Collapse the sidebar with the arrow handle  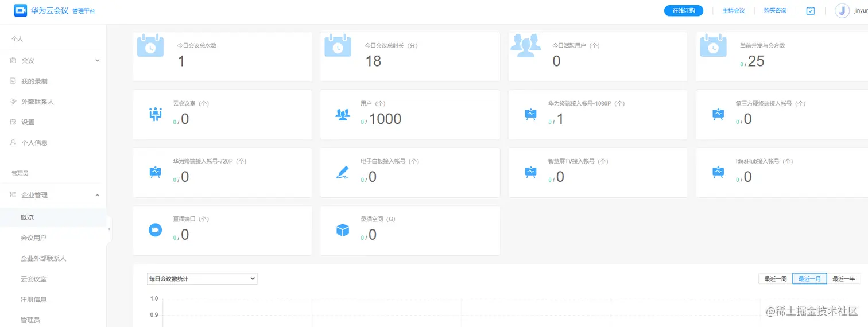pos(109,229)
